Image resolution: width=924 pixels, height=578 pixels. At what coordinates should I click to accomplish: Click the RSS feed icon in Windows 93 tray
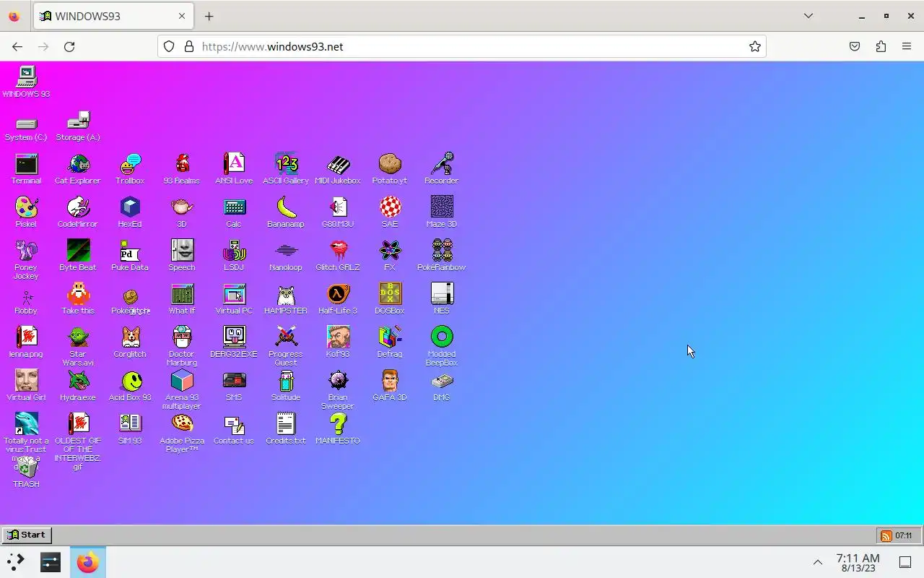pos(886,535)
